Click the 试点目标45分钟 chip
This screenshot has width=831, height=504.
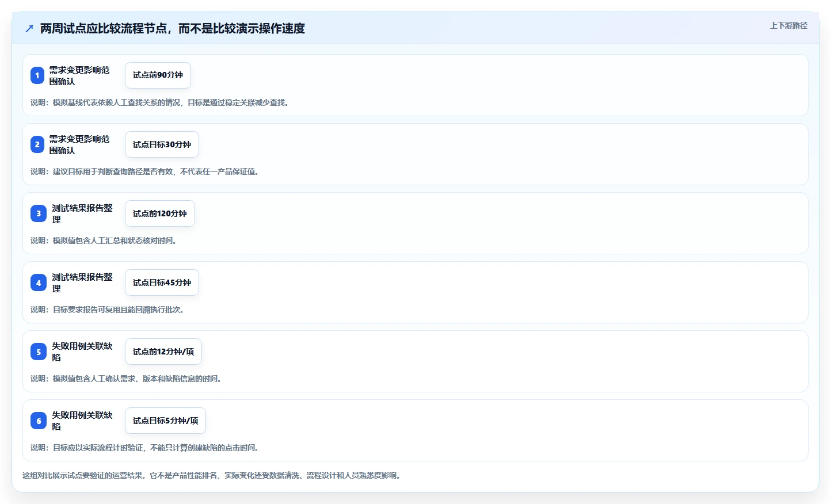[162, 282]
